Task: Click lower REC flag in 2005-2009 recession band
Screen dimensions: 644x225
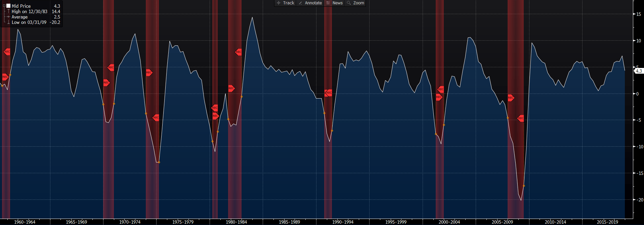Action: coord(521,118)
